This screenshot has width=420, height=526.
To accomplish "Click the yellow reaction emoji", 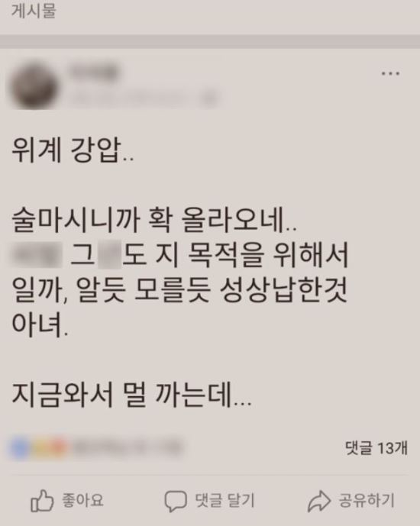I will 41,448.
